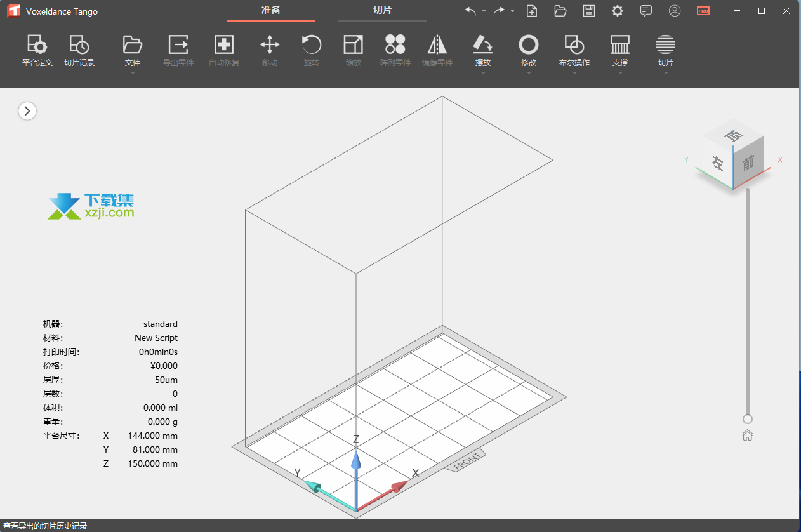Undo the last action
The image size is (801, 532).
point(470,11)
